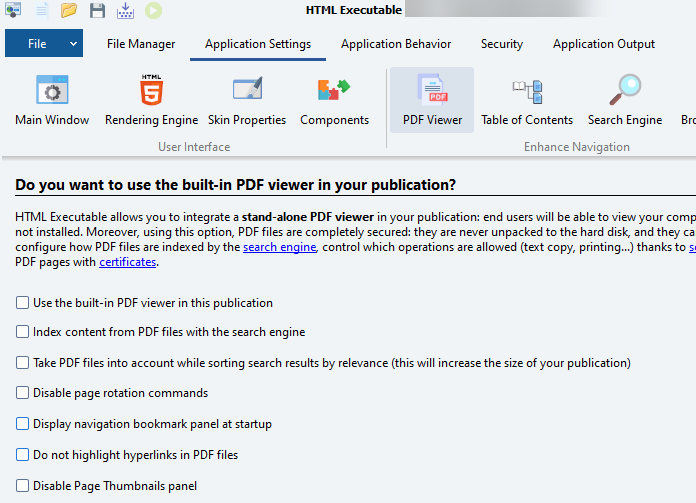
Task: Open the Security tab
Action: click(502, 44)
